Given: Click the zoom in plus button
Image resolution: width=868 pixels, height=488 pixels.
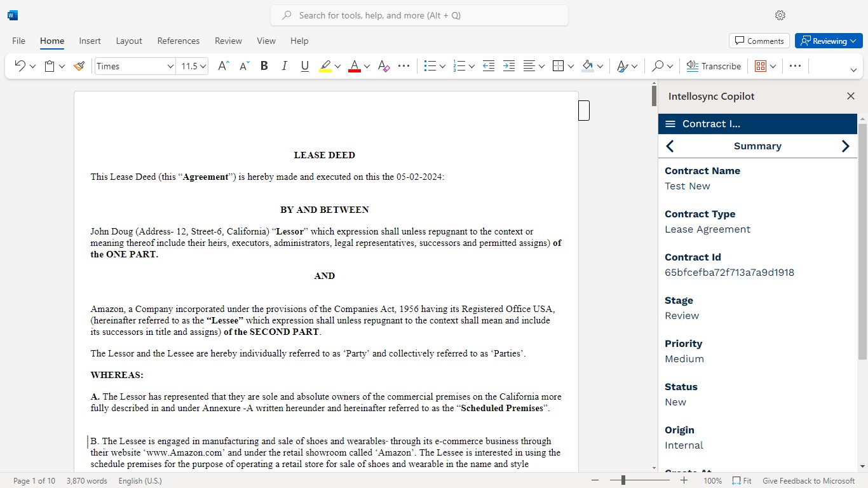Looking at the screenshot, I should click(684, 481).
